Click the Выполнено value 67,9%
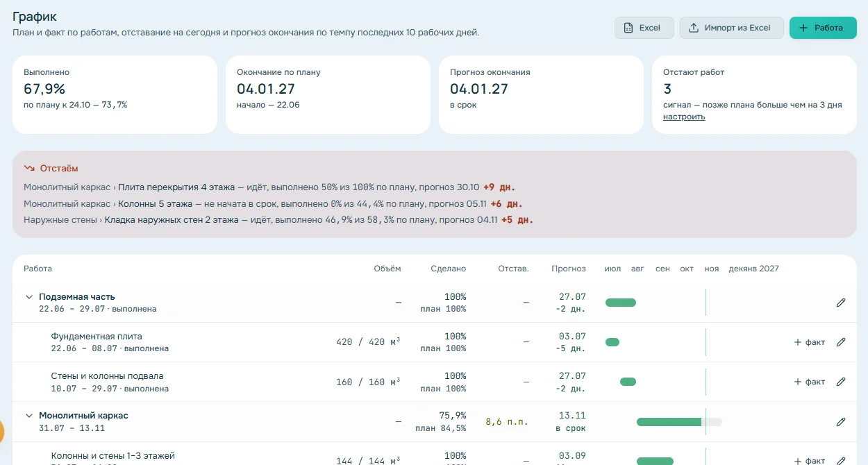The height and width of the screenshot is (465, 868). tap(44, 89)
